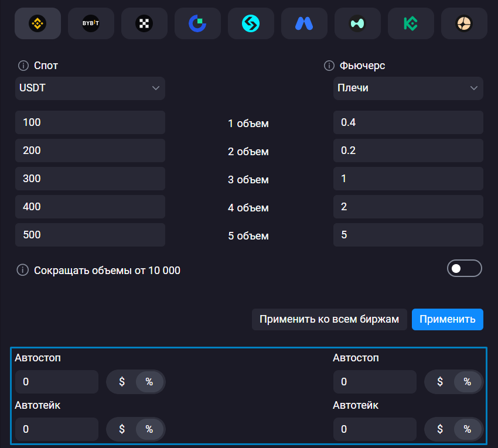Focus the futures volume field with 0.4
Image resolution: width=498 pixels, height=448 pixels.
coord(408,122)
